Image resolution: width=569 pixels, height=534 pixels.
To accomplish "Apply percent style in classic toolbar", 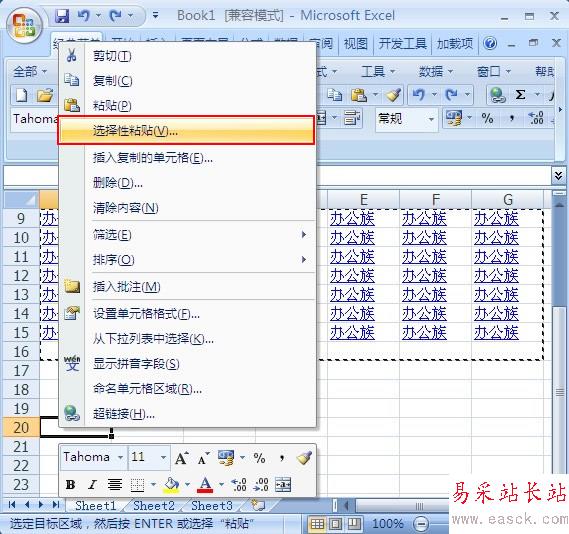I will (487, 118).
